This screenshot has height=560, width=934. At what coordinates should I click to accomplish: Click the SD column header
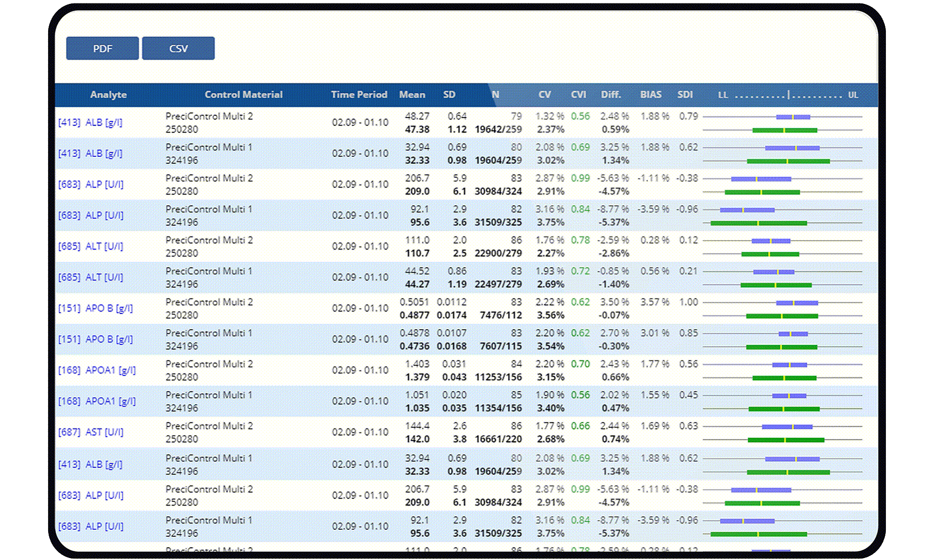click(449, 95)
